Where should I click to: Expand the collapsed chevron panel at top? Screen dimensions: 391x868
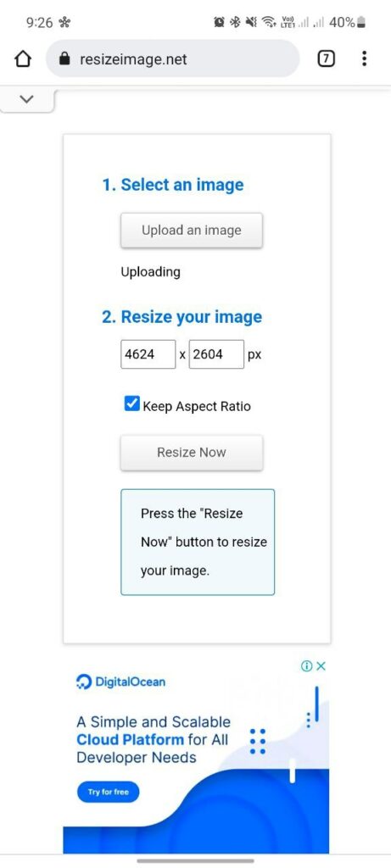click(x=26, y=99)
